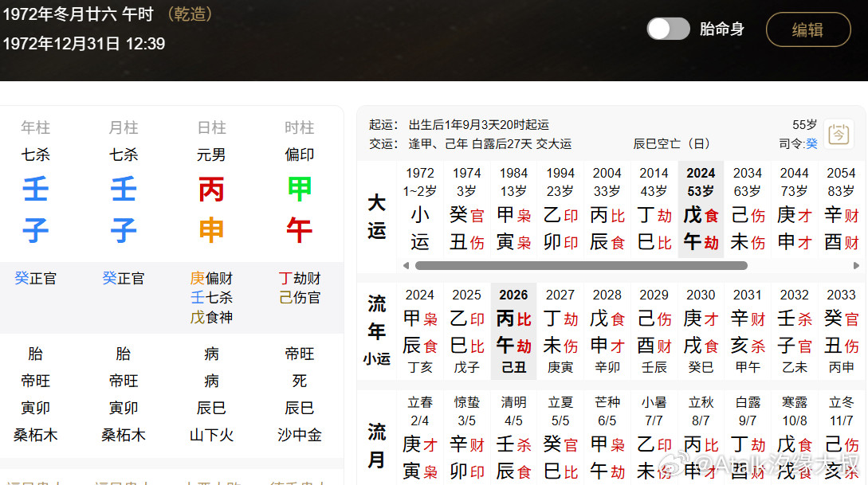Select 流月 立春 2/4
The image size is (868, 485).
click(x=419, y=437)
